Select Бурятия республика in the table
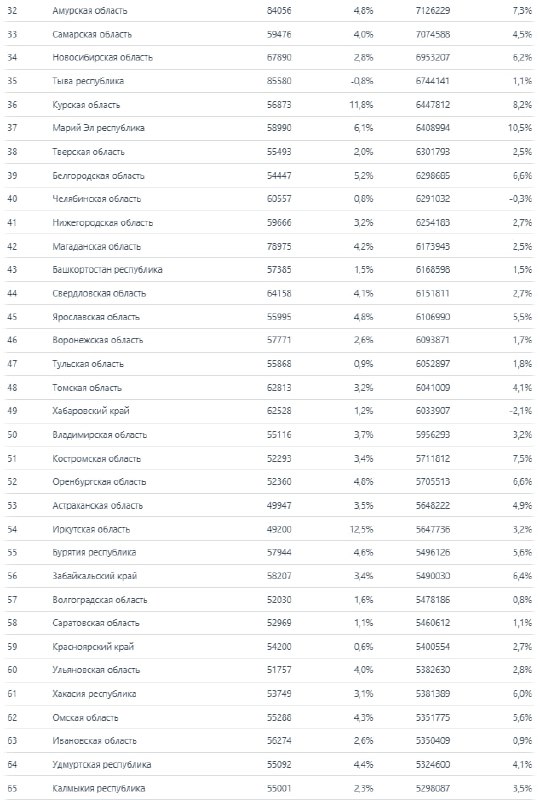 coord(94,553)
